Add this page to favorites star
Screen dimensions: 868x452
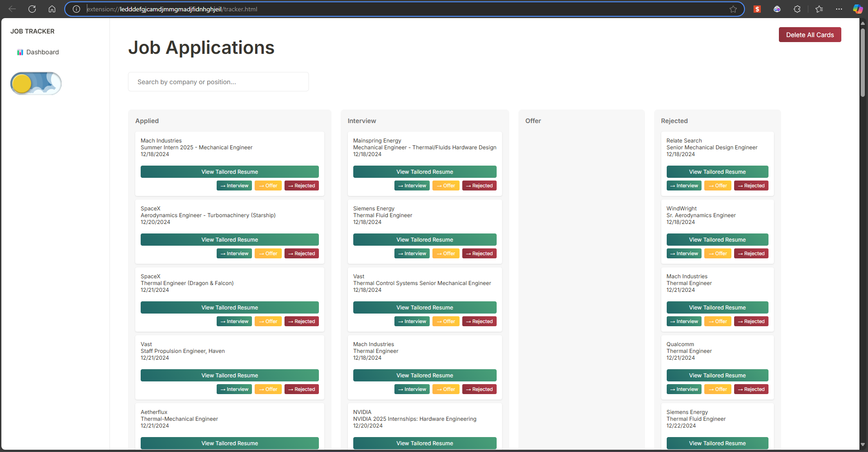pyautogui.click(x=733, y=9)
